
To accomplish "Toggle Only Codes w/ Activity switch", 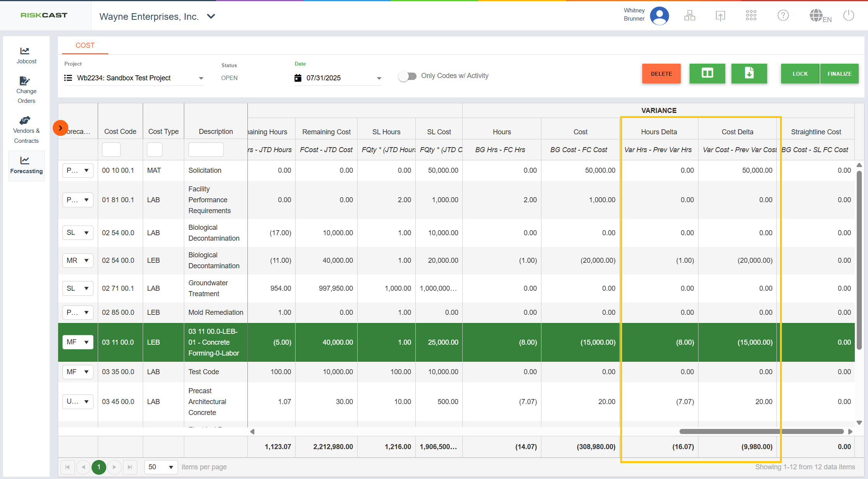I will (407, 76).
